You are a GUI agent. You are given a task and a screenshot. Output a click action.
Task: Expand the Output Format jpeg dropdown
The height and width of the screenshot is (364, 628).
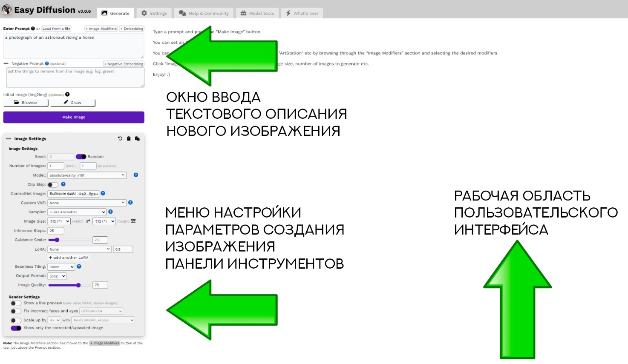57,276
